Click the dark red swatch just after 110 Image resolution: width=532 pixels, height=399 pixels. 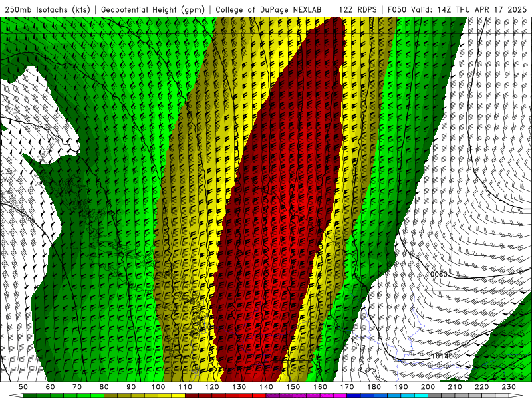point(192,396)
